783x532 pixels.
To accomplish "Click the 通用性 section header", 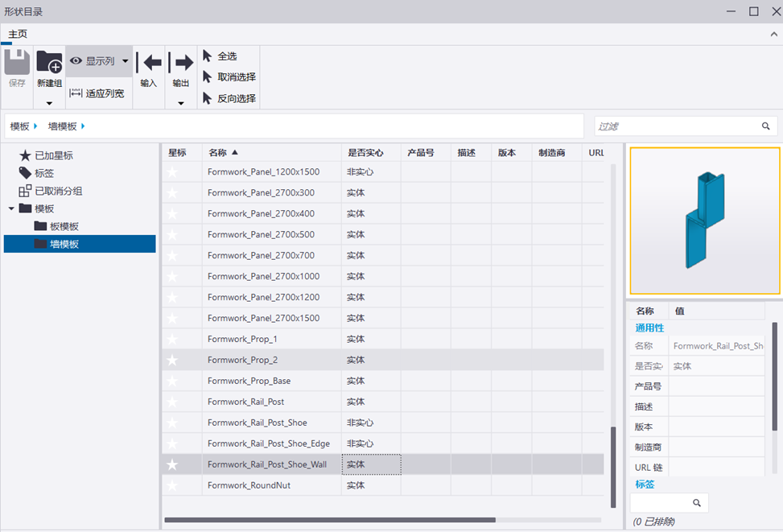I will [649, 328].
